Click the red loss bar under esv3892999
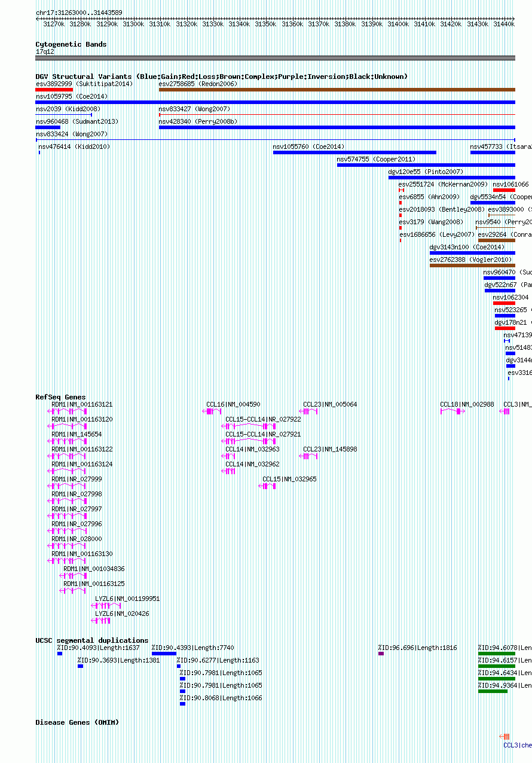The width and height of the screenshot is (532, 763). [54, 90]
